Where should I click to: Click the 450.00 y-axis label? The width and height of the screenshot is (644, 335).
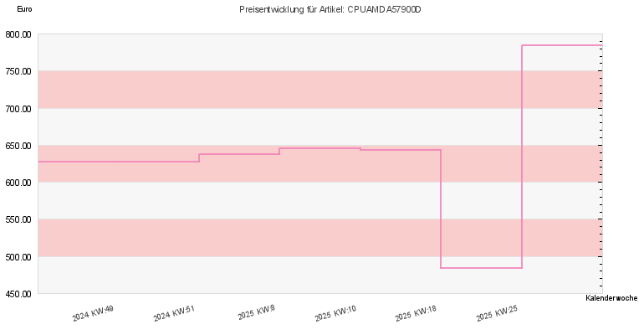pos(18,294)
